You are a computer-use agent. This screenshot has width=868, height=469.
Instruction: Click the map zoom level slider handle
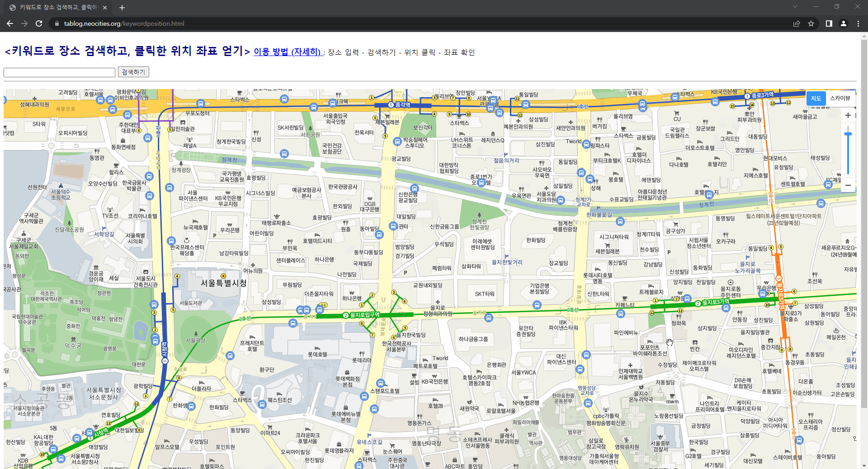pos(848,134)
